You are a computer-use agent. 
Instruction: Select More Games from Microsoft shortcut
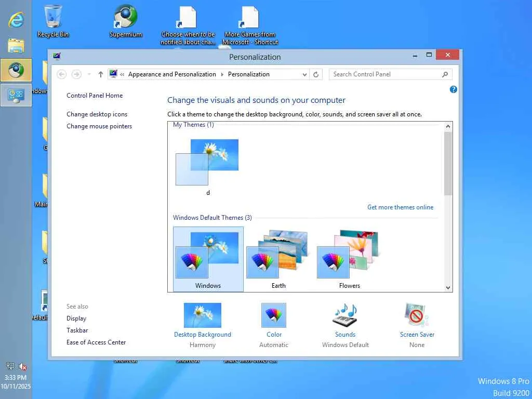[x=250, y=26]
